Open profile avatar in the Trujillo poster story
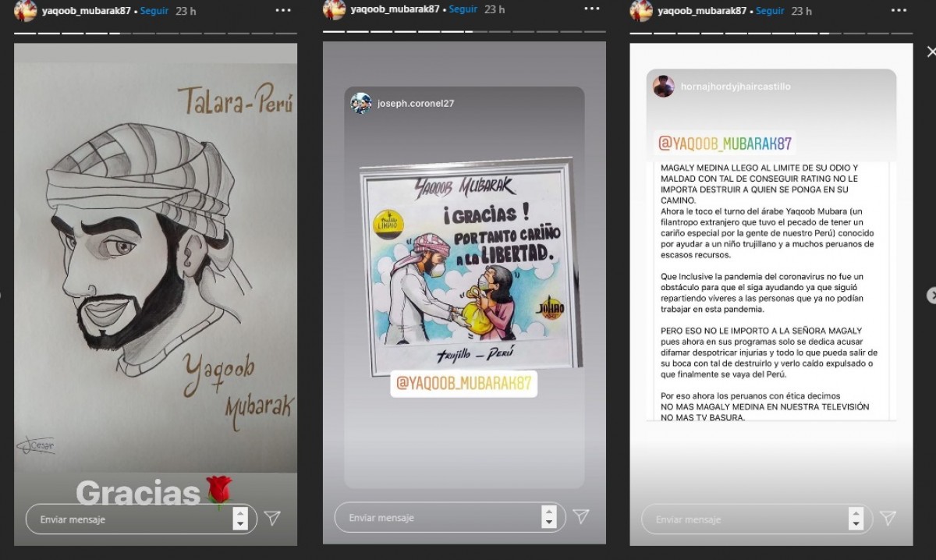936x560 pixels. coord(334,10)
